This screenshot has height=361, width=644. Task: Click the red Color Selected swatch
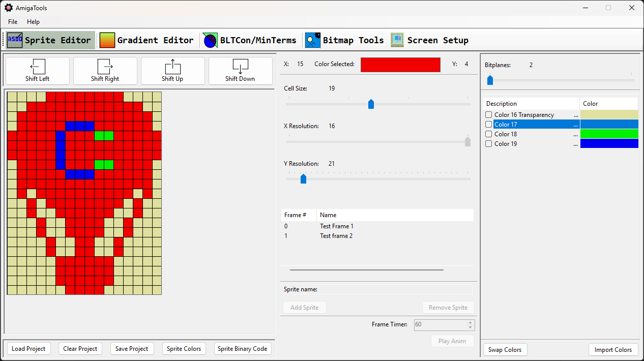click(400, 65)
